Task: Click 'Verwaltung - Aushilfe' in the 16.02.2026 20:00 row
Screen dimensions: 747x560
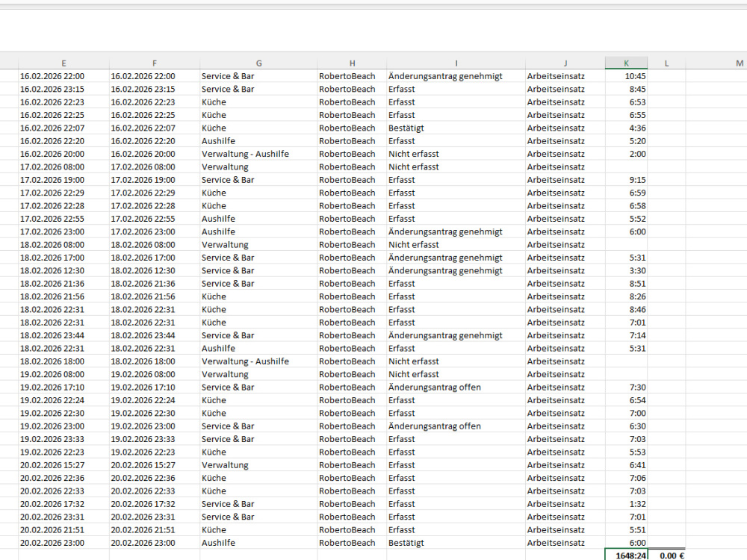Action: point(245,154)
